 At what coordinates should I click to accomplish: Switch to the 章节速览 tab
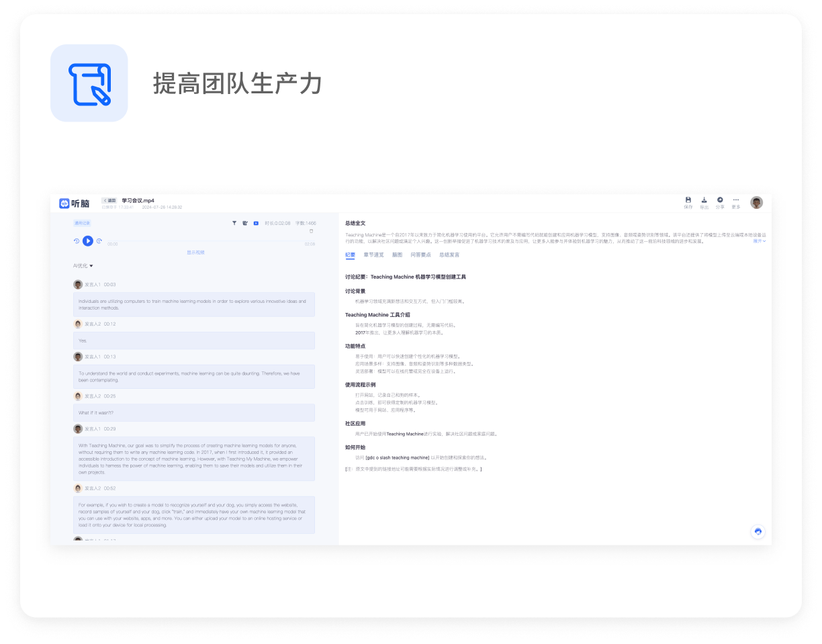[373, 255]
